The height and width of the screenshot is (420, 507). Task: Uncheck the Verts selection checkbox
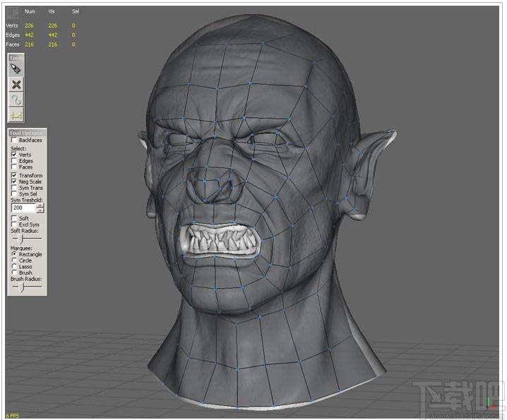click(14, 155)
